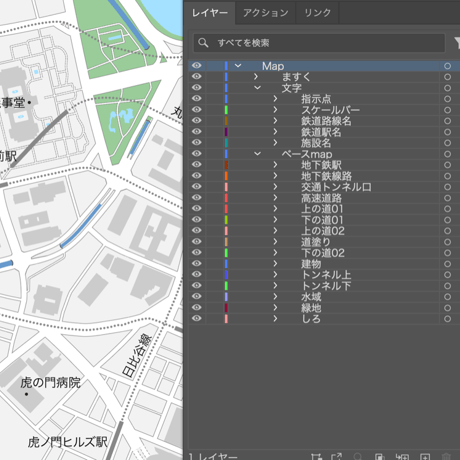Expand the 施設名 sublayer
Screen dimensions: 460x460
click(275, 143)
